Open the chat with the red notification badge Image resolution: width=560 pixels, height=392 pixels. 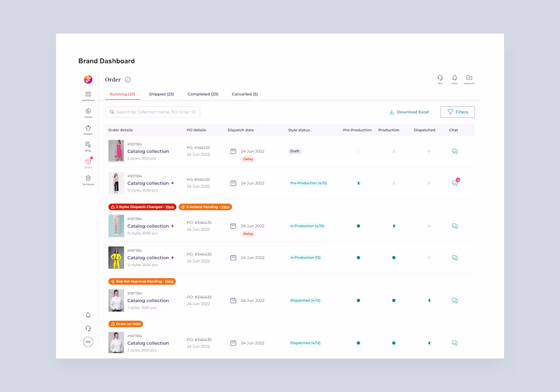pos(455,183)
